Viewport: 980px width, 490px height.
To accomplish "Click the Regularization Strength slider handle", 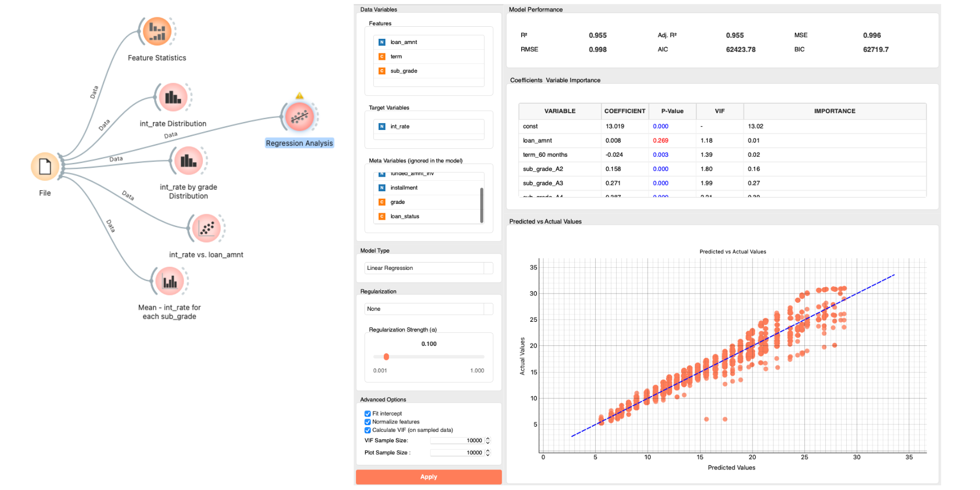I will tap(386, 357).
